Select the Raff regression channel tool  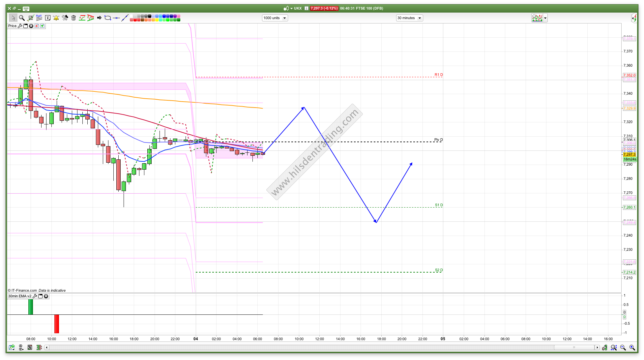(39, 18)
